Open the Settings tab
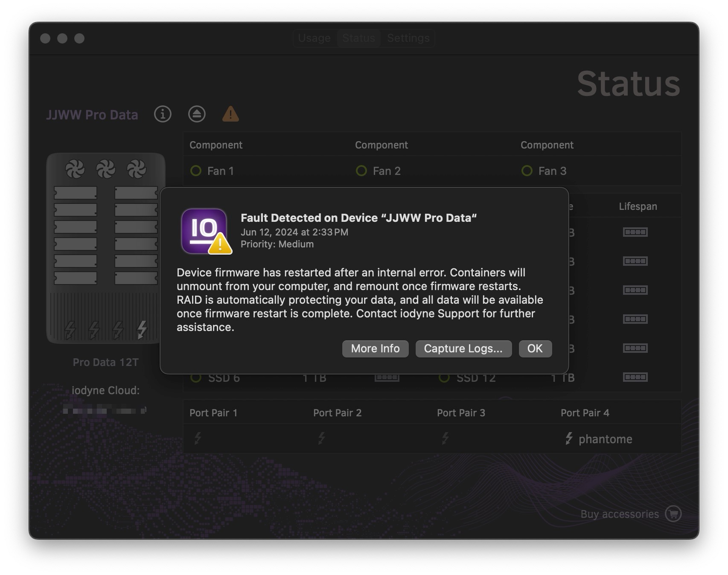The width and height of the screenshot is (728, 575). (x=408, y=38)
